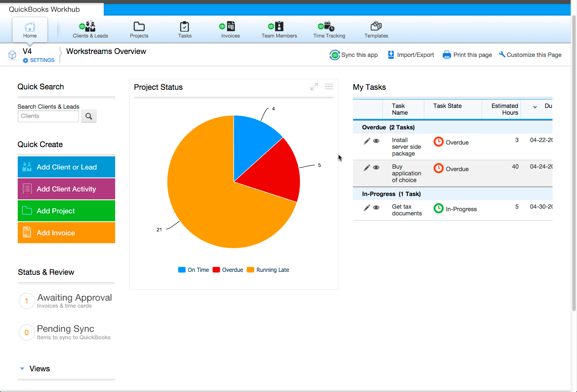This screenshot has height=392, width=577.
Task: Open the My Tasks column dropdown arrow
Action: click(x=535, y=107)
